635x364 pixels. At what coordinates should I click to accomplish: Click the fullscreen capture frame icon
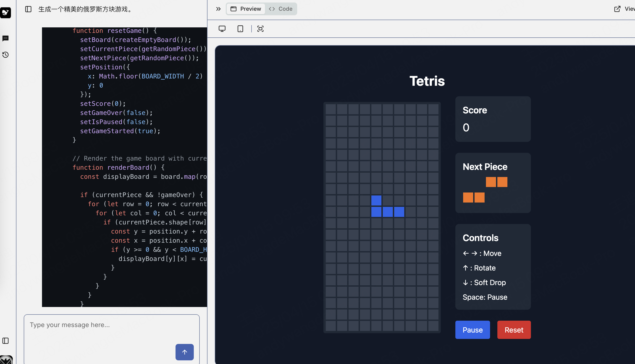[260, 29]
